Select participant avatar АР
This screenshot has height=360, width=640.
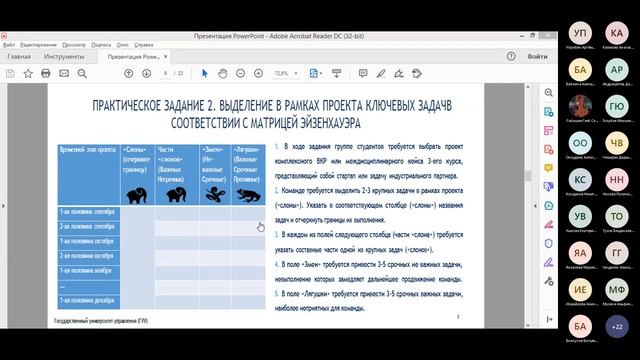click(x=617, y=70)
